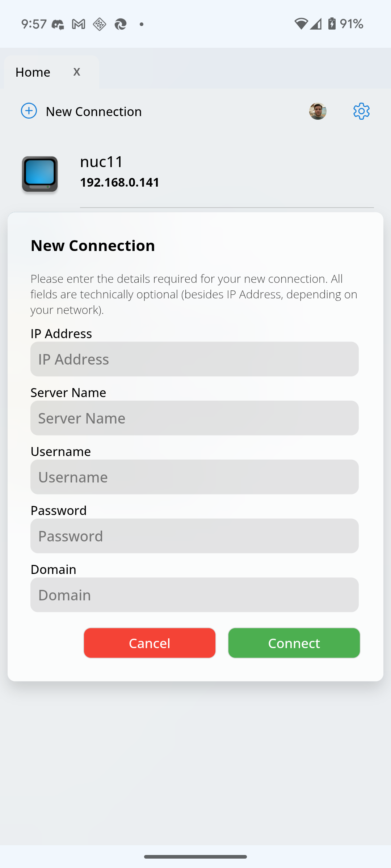The width and height of the screenshot is (391, 868).
Task: Tap the battery icon in status bar
Action: point(332,24)
